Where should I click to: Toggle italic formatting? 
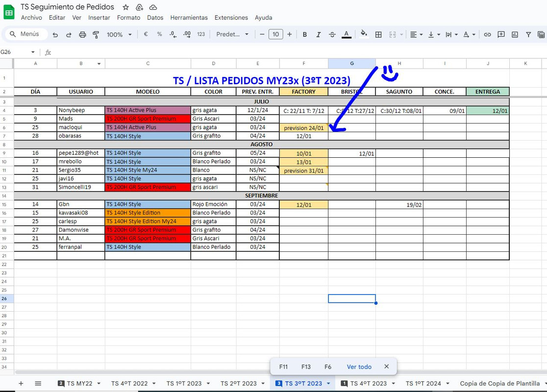tap(318, 34)
